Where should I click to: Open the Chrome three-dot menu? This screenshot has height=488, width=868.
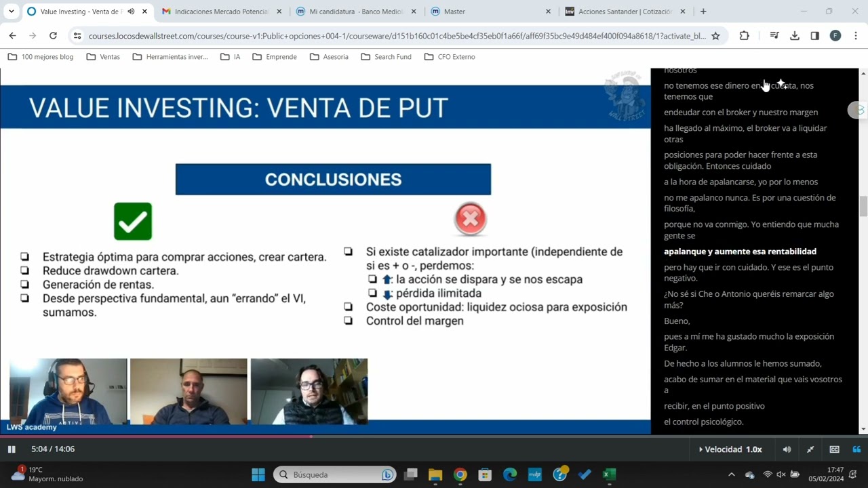[x=856, y=36]
